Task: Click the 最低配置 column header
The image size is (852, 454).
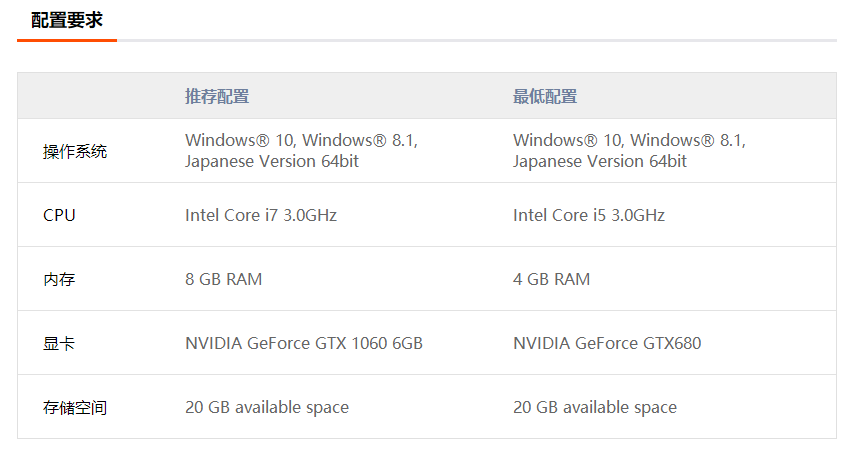Action: point(545,97)
